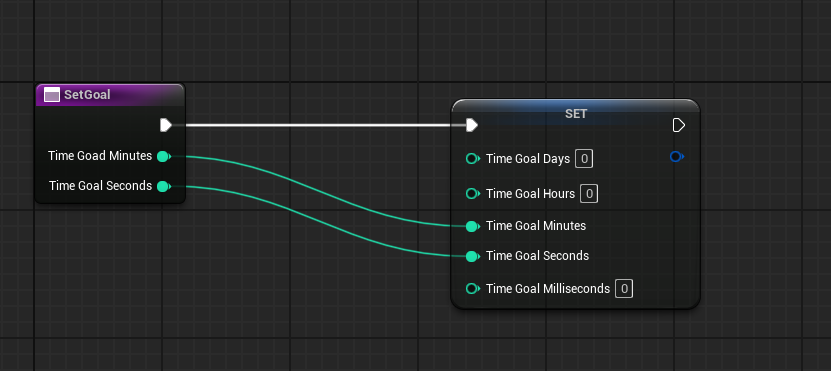Click SetGoal's Time Goal Seconds output pin

(164, 186)
